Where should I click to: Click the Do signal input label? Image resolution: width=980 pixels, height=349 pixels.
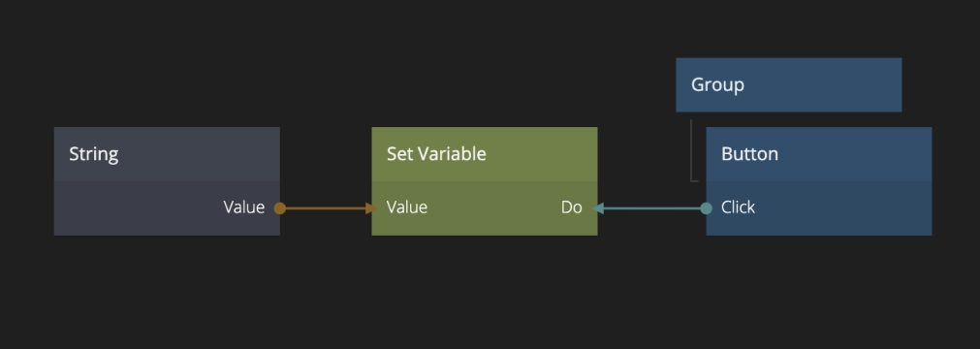point(571,207)
